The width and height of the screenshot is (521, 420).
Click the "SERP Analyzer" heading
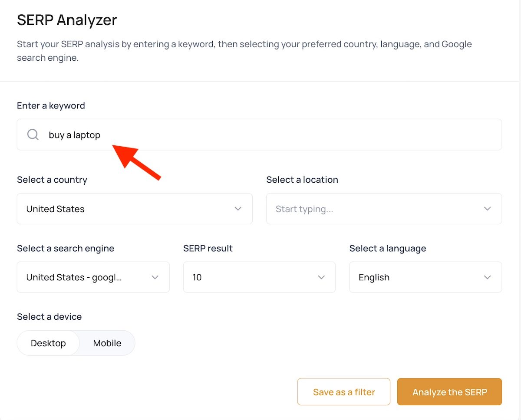pyautogui.click(x=67, y=20)
